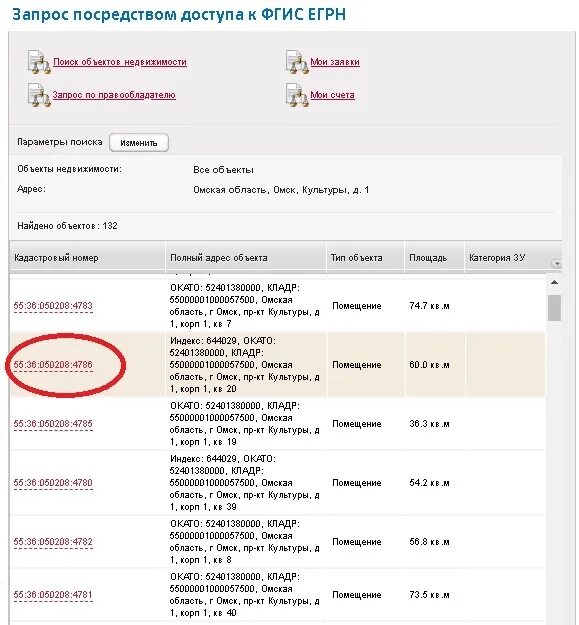Click the document icon beside Поиск объектов недвижимости
The width and height of the screenshot is (579, 625).
(39, 62)
